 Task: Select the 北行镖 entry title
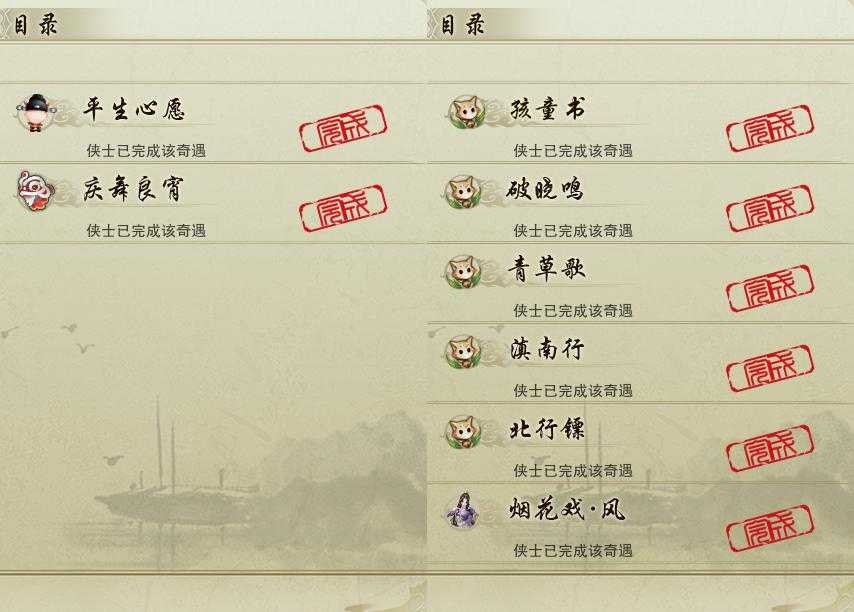coord(547,429)
